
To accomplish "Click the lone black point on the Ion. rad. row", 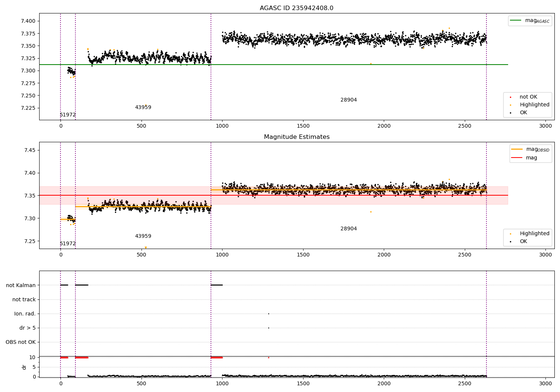I will [268, 314].
